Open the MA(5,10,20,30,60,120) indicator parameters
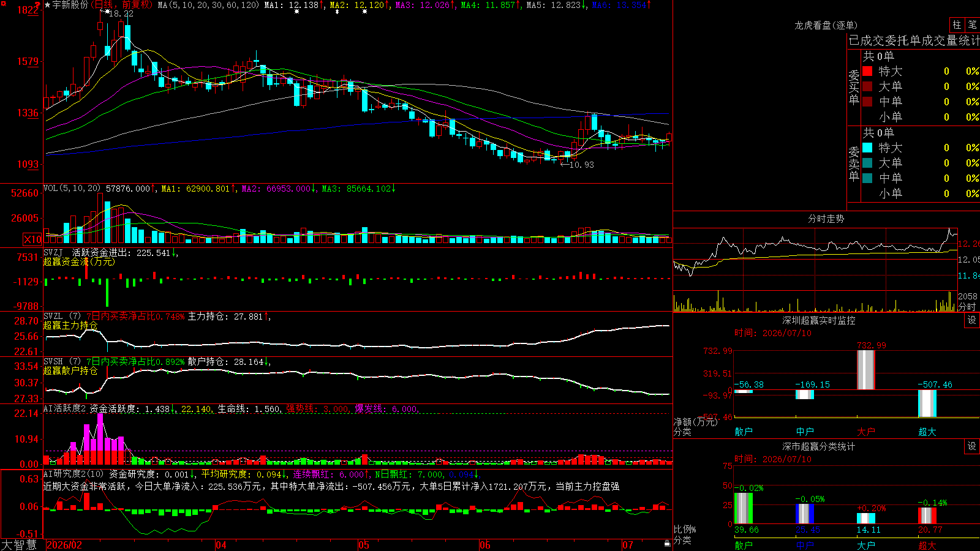 point(208,5)
